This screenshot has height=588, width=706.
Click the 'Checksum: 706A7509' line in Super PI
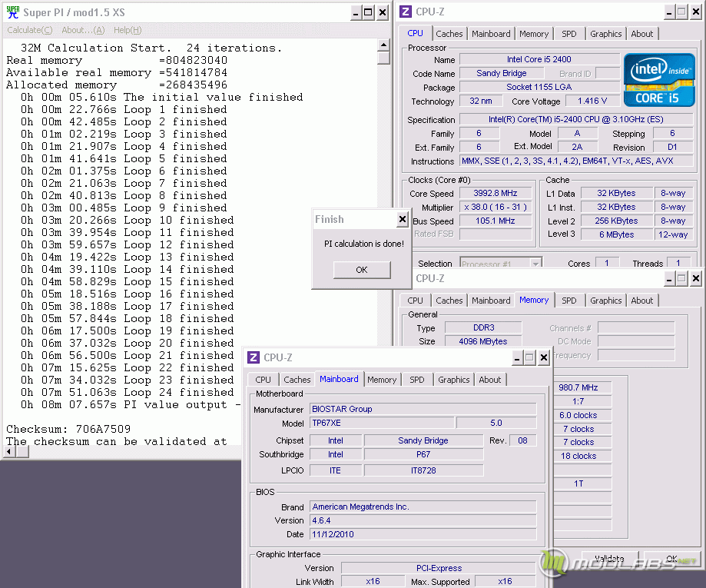pos(68,429)
